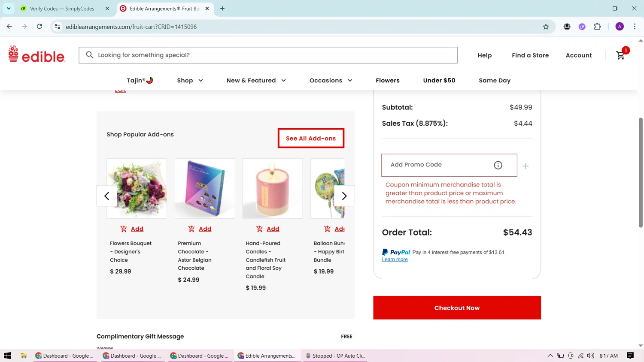
Task: Click the purple extension icon in toolbar
Action: coord(582,27)
